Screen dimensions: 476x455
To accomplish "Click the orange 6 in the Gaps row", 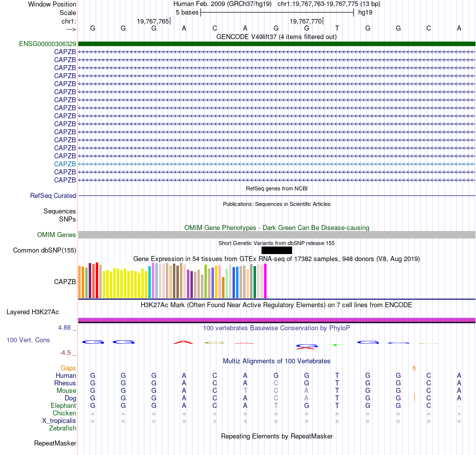I will (x=414, y=368).
